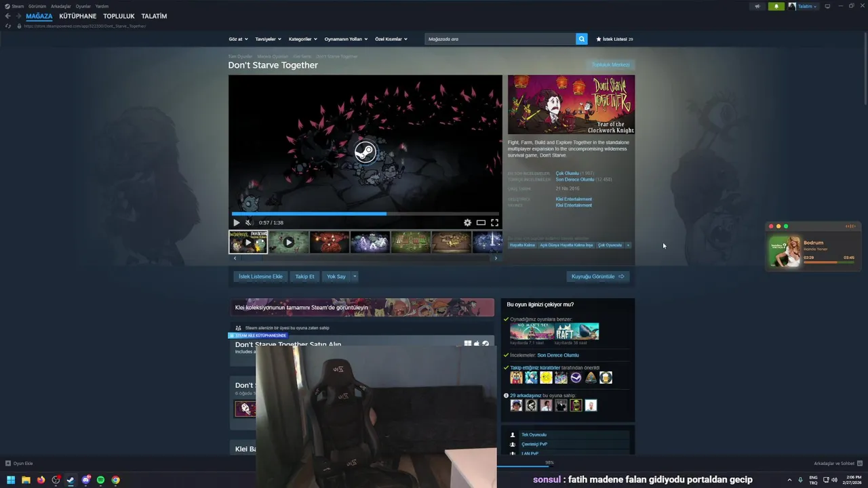Viewport: 868px width, 488px height.
Task: Open the No Man's Sky similar game capsule
Action: 532,331
